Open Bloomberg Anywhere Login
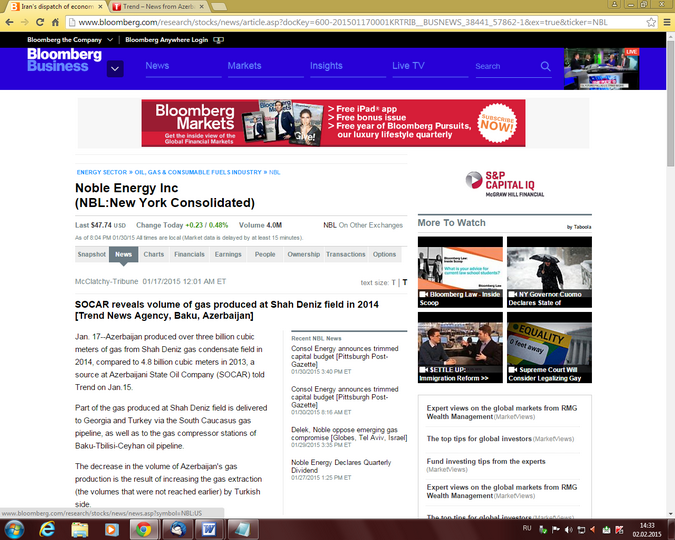This screenshot has width=675, height=540. click(174, 40)
